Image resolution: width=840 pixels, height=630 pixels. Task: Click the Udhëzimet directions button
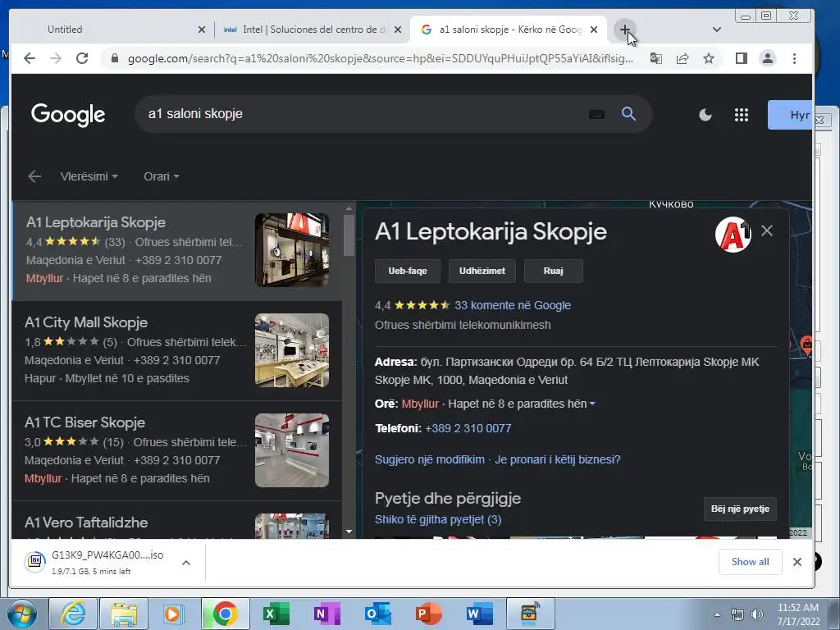point(482,271)
